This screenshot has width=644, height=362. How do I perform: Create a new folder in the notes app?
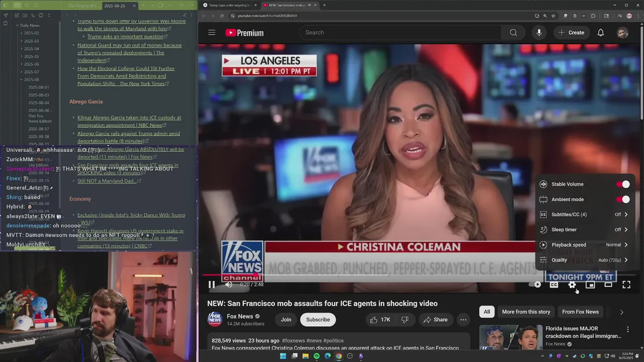(25, 16)
